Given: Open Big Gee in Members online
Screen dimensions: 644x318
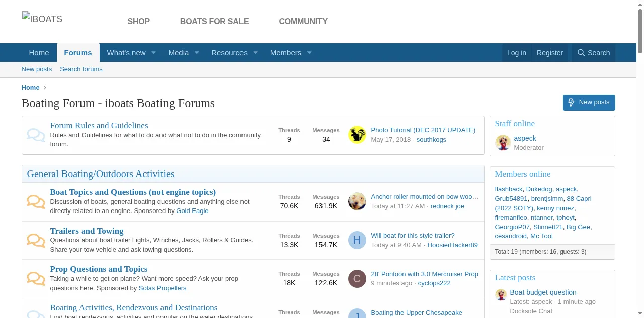Looking at the screenshot, I should click(x=578, y=227).
